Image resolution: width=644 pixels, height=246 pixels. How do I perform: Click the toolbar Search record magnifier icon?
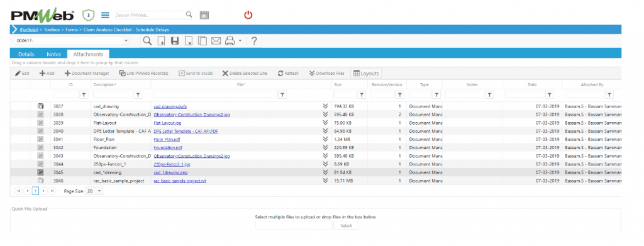[147, 41]
